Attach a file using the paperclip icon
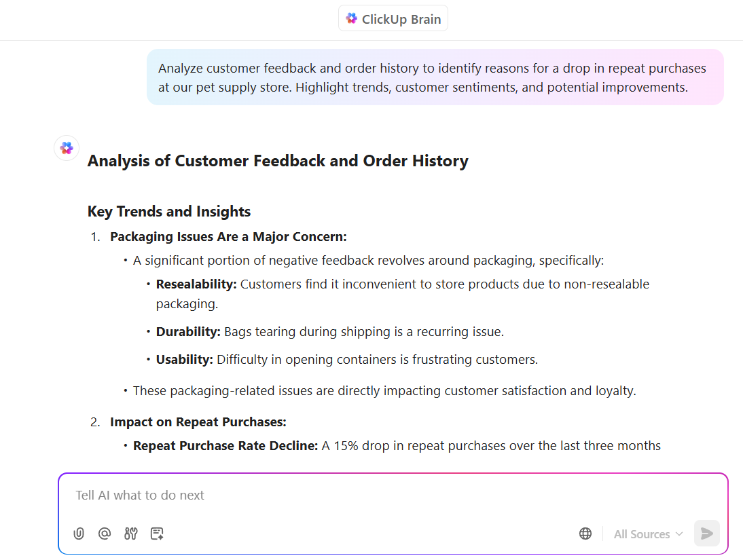The image size is (743, 560). pos(79,534)
